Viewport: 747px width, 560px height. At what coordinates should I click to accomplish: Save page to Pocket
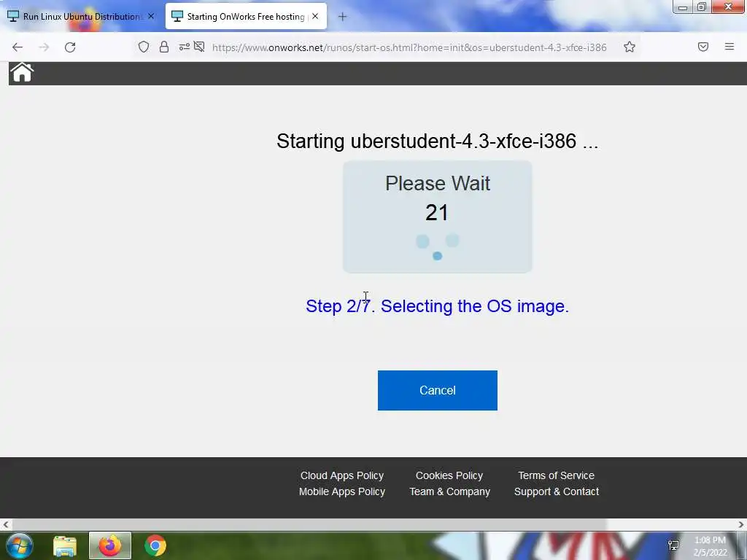click(703, 47)
